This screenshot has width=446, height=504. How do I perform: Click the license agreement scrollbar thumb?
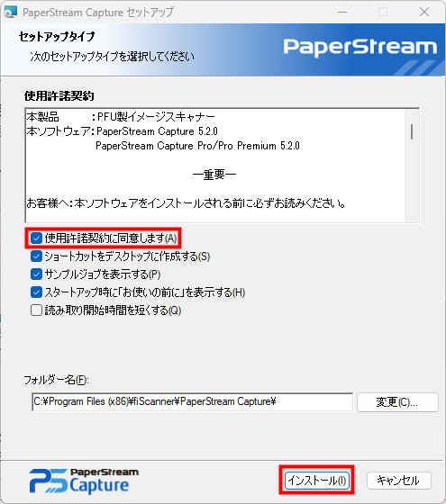click(412, 131)
